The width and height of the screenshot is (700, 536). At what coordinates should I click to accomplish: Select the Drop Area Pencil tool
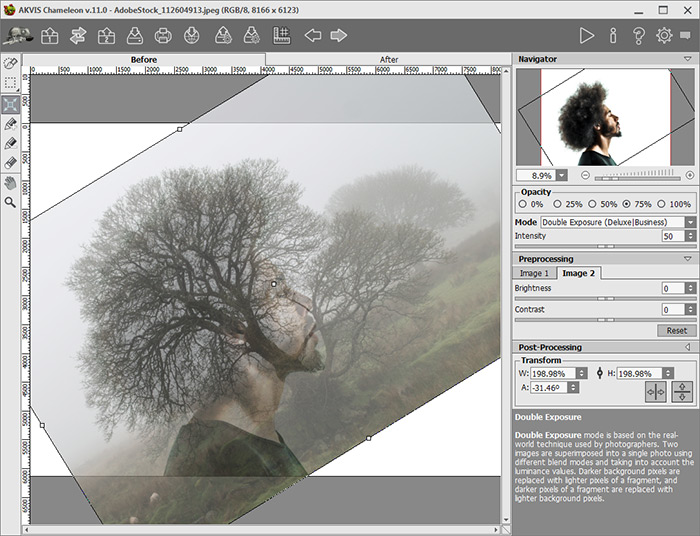tap(10, 144)
